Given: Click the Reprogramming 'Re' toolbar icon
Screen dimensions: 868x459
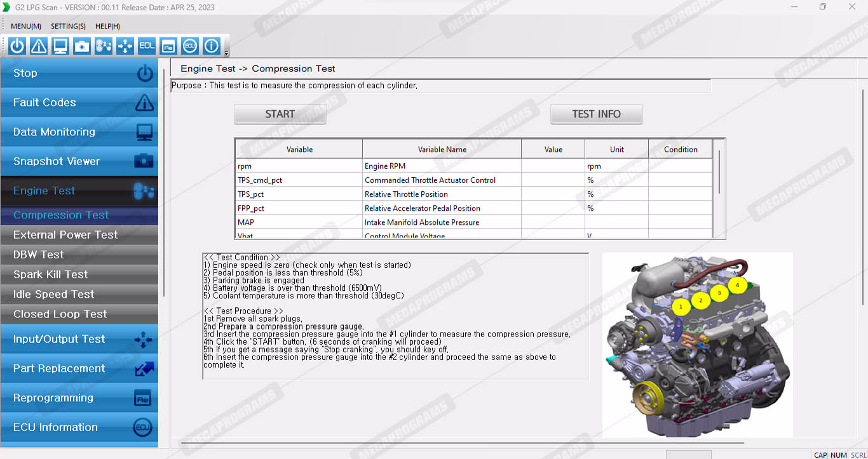Looking at the screenshot, I should pos(168,46).
